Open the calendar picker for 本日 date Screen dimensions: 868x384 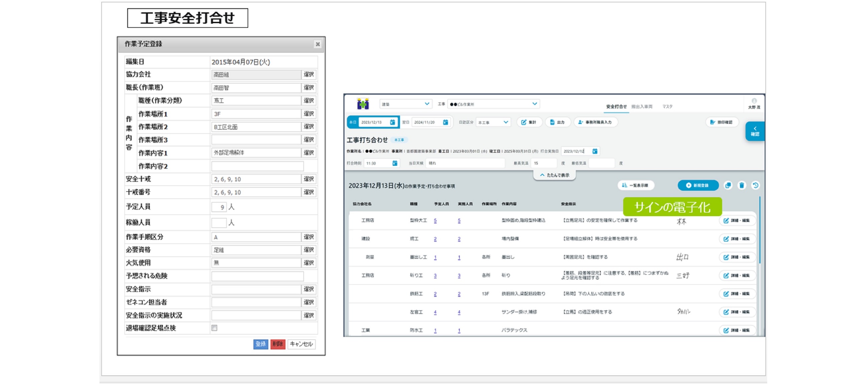pyautogui.click(x=393, y=123)
